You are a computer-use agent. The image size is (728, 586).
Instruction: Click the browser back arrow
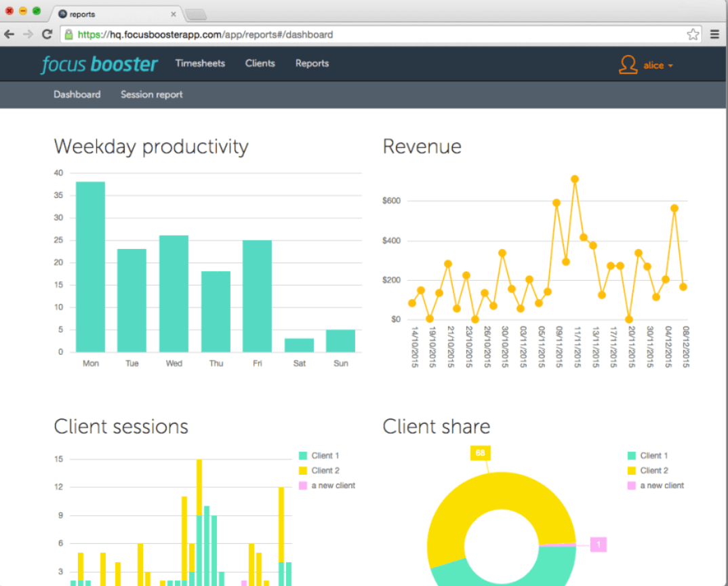[9, 35]
